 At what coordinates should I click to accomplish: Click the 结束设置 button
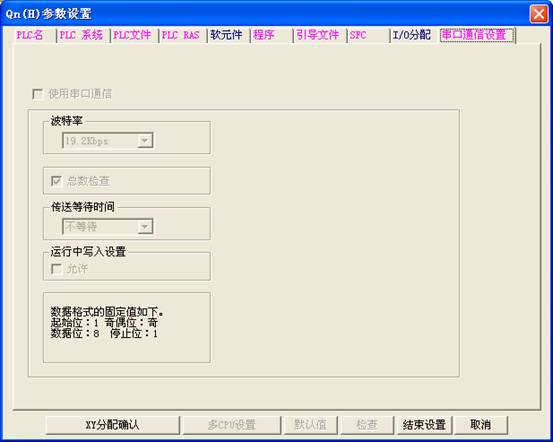(x=424, y=425)
